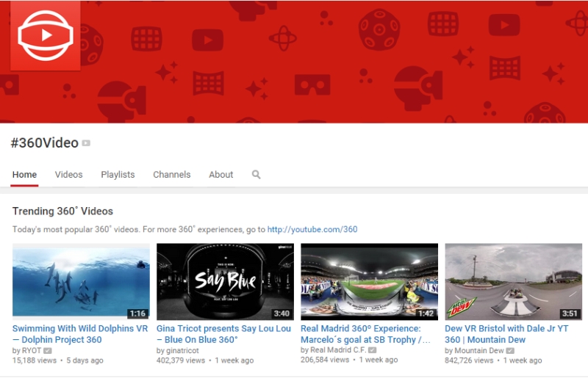Click the verified badge next to RYOT
This screenshot has width=588, height=384.
click(x=48, y=351)
